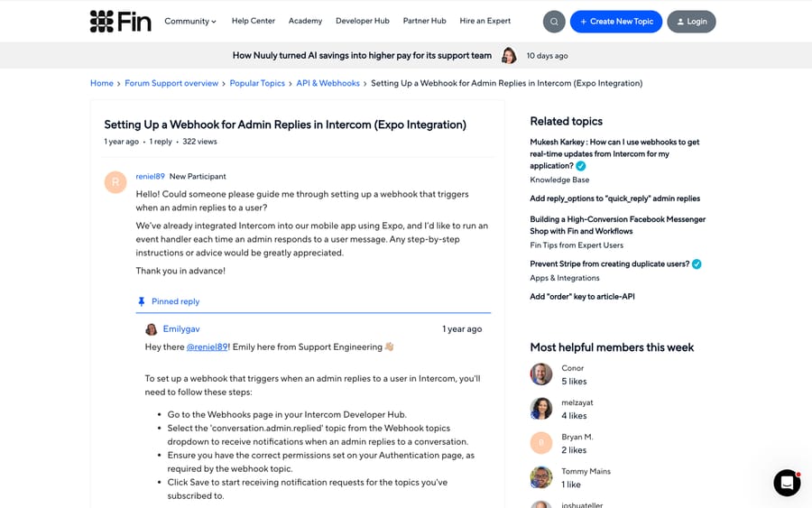The image size is (812, 508).
Task: Open the Intercom chat messenger launcher
Action: [x=787, y=483]
